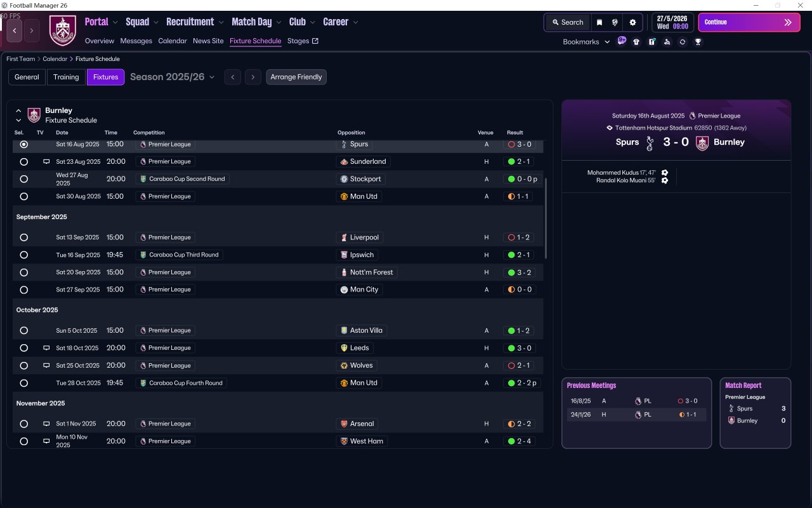
Task: Select the Arsenal fixture radio button
Action: click(x=24, y=424)
